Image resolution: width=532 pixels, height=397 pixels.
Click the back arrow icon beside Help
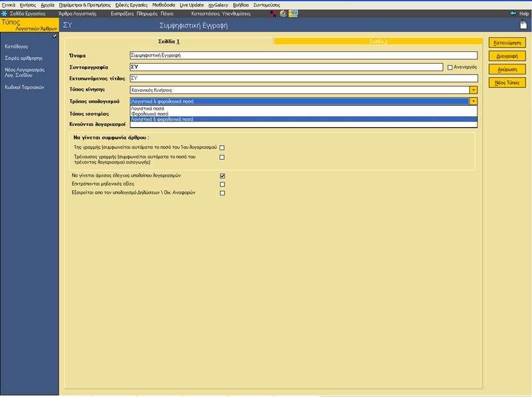tap(513, 13)
